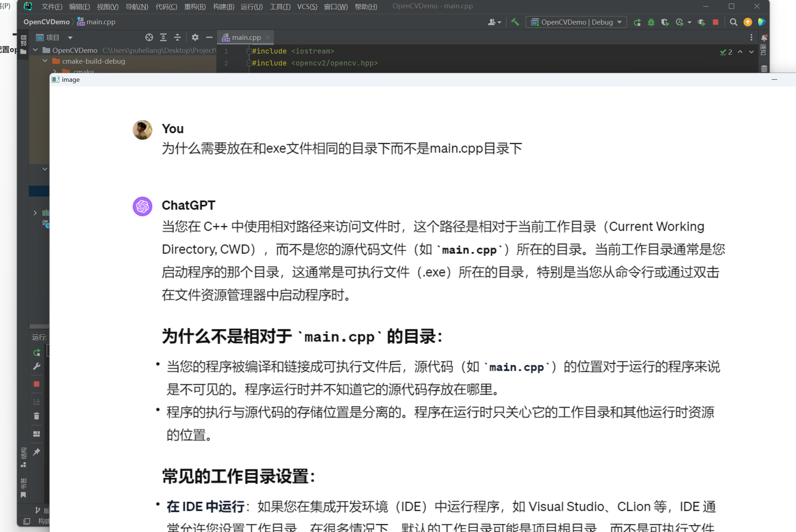
Task: Open the 窗口(W) menu
Action: (x=336, y=7)
